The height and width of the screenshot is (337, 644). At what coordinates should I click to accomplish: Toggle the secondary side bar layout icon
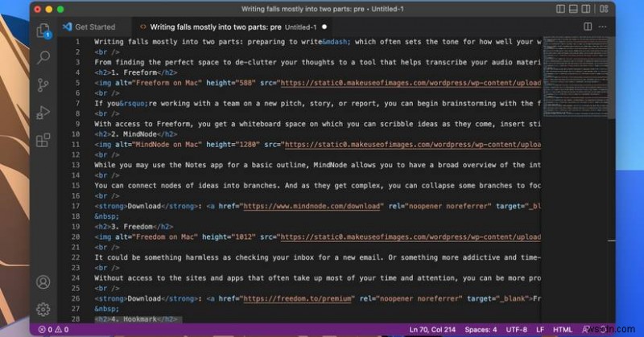(586, 9)
